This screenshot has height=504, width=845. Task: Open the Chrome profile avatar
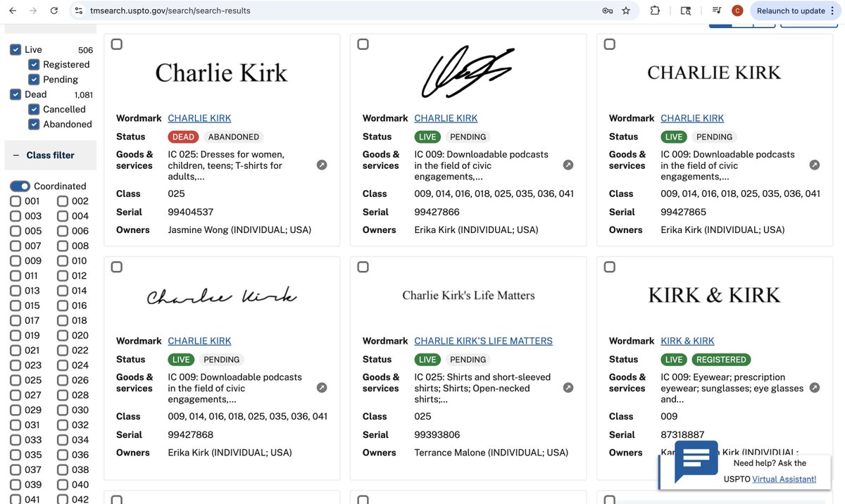tap(737, 11)
